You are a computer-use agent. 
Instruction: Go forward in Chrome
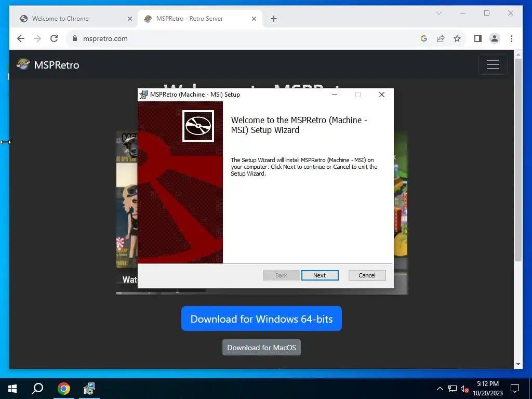point(37,38)
